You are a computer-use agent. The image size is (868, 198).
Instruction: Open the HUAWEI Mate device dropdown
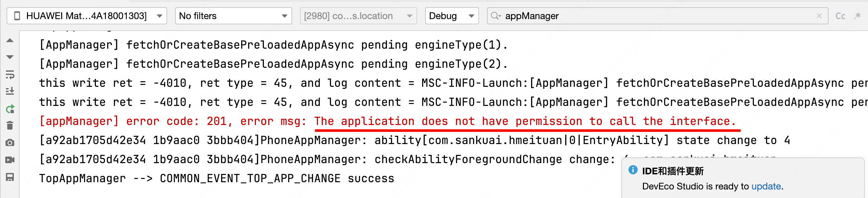87,16
